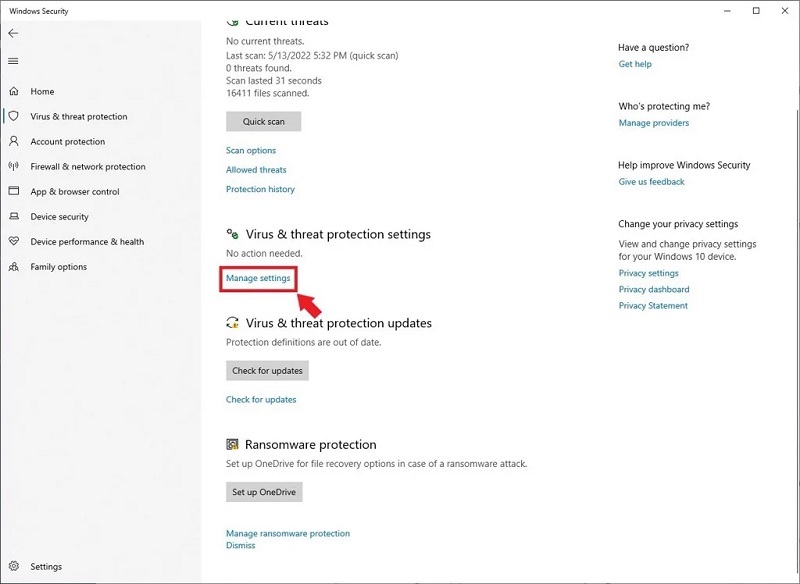Run a Quick scan
The height and width of the screenshot is (584, 800).
263,121
